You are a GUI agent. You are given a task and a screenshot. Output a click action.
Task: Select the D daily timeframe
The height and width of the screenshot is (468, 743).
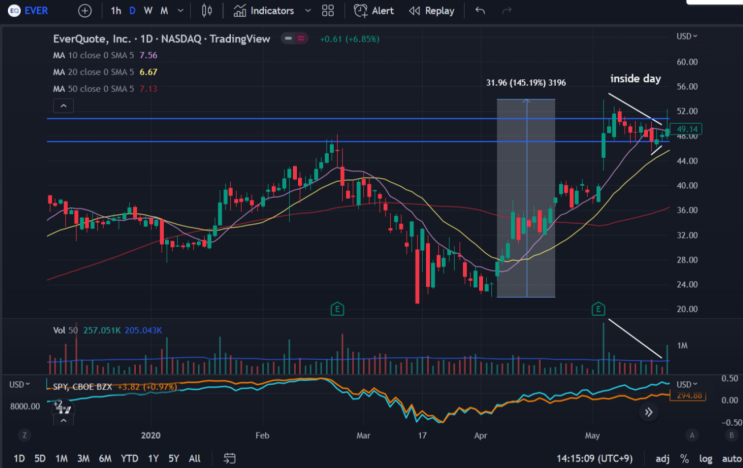click(133, 10)
